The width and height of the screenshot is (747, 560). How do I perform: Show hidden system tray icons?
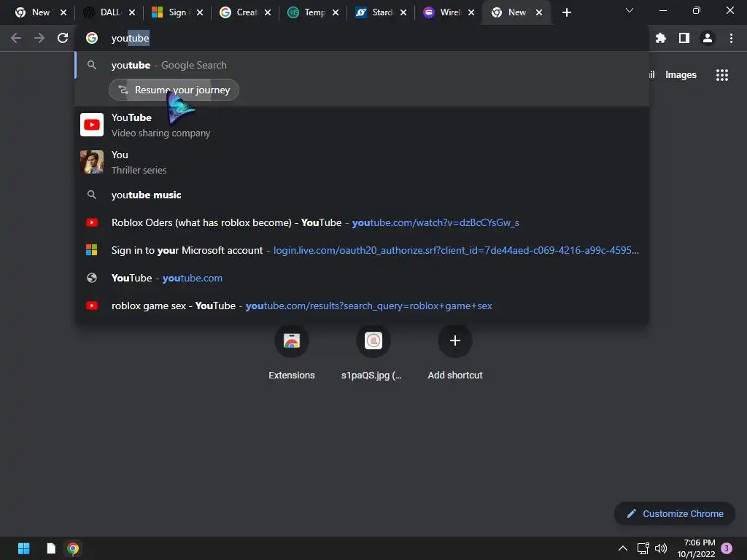pos(623,548)
